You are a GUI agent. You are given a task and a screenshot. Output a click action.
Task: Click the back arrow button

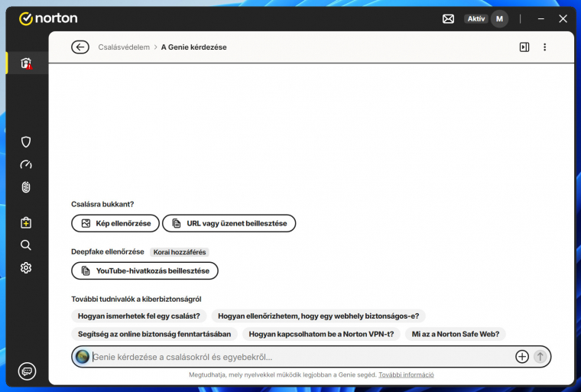80,47
